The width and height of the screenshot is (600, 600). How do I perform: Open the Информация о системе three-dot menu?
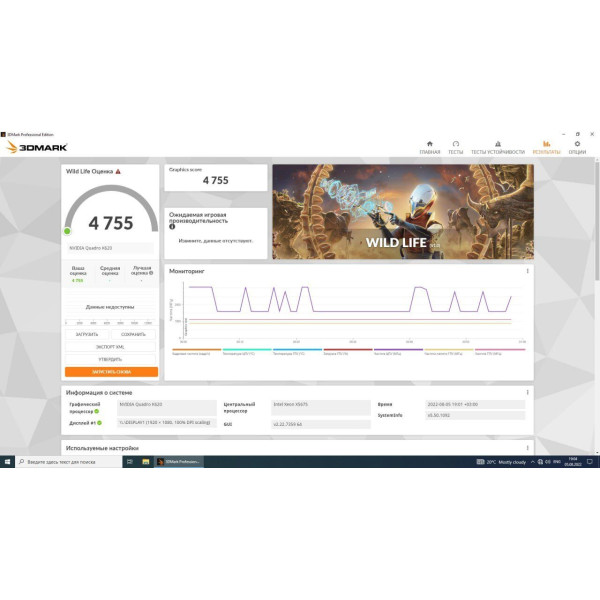click(527, 392)
